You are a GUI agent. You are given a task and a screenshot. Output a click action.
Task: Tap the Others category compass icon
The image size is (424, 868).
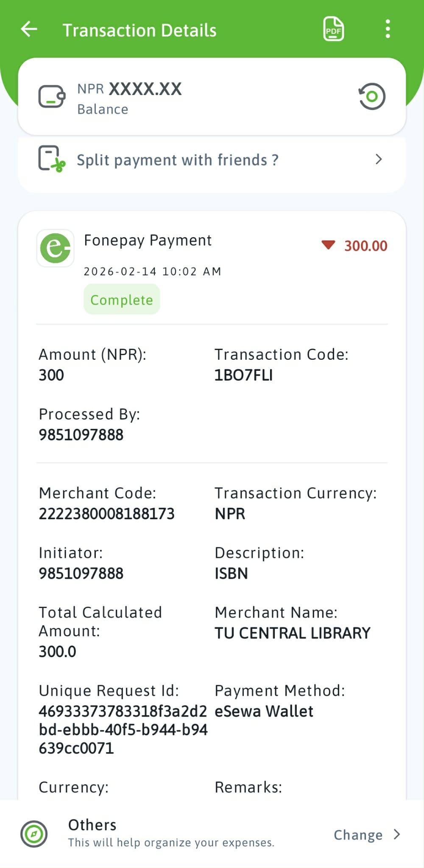pyautogui.click(x=34, y=834)
